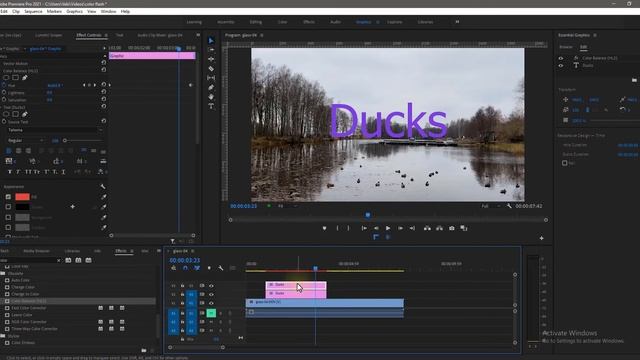Toggle Linked Selection in timeline
640x360 pixels.
(197, 268)
